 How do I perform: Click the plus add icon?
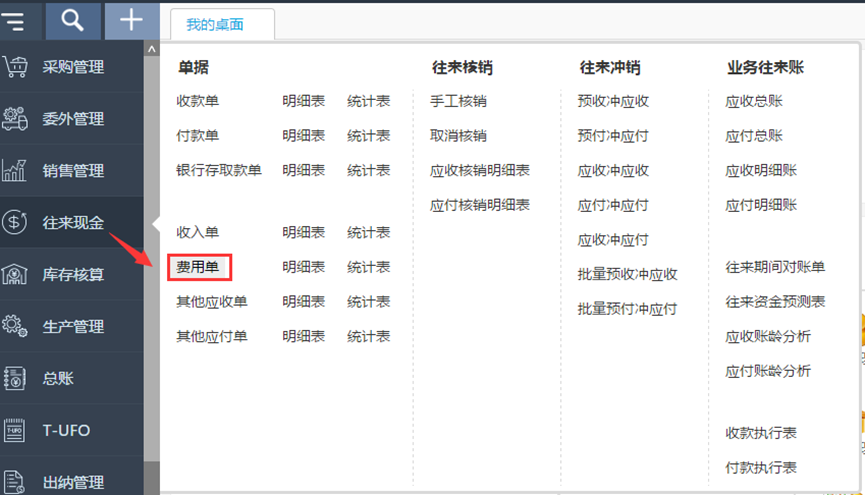pyautogui.click(x=131, y=20)
